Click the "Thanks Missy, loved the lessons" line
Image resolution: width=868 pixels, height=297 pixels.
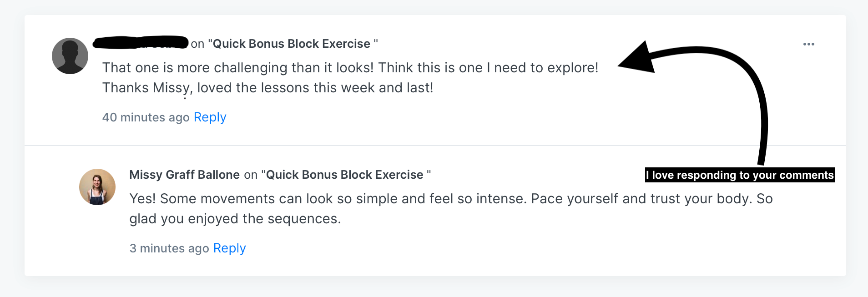tap(267, 88)
